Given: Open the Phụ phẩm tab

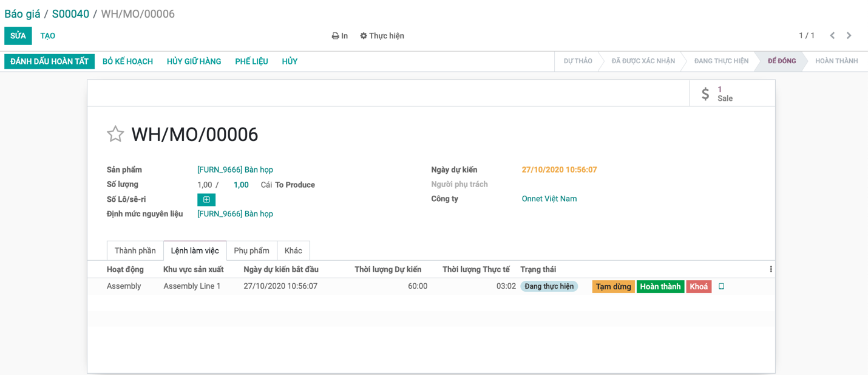Looking at the screenshot, I should tap(251, 250).
